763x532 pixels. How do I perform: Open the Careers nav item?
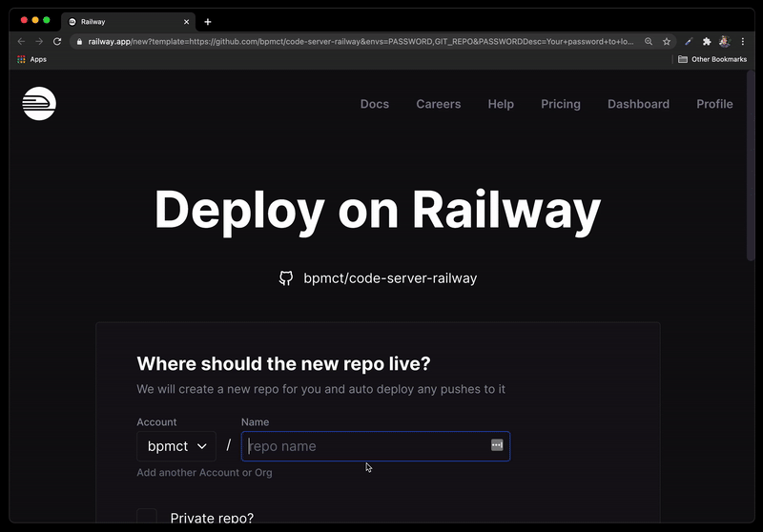439,104
